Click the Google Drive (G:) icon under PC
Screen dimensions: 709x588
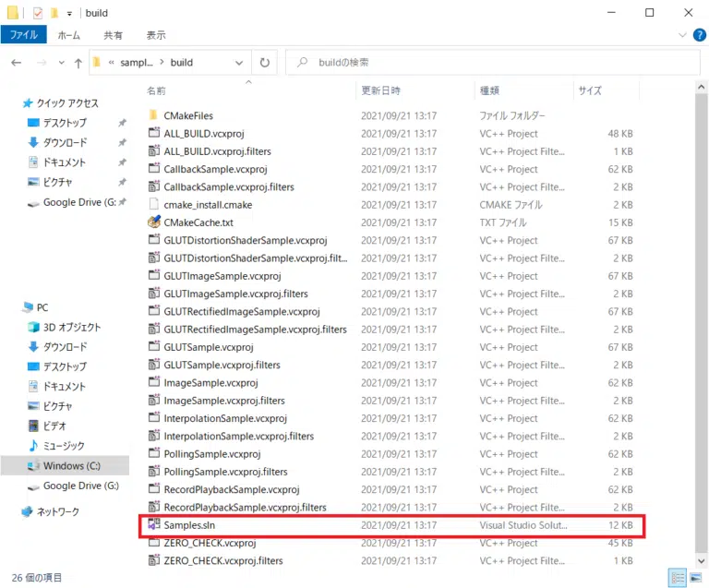coord(33,486)
